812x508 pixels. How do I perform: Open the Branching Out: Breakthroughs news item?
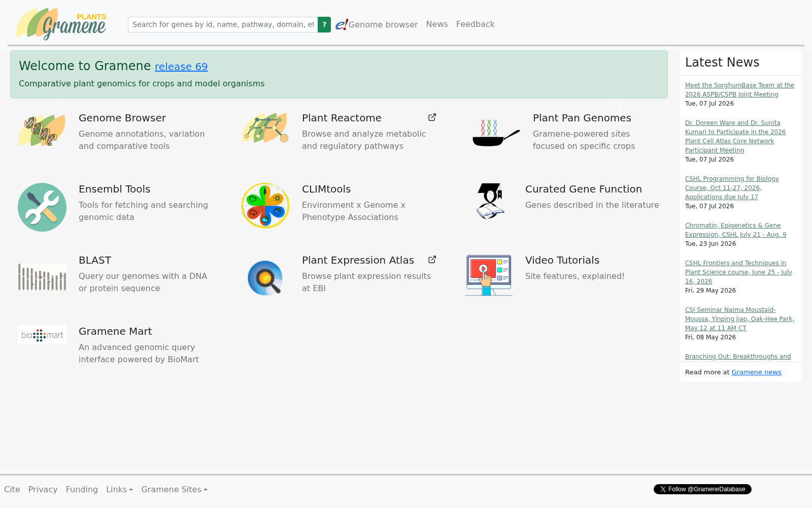[x=738, y=357]
